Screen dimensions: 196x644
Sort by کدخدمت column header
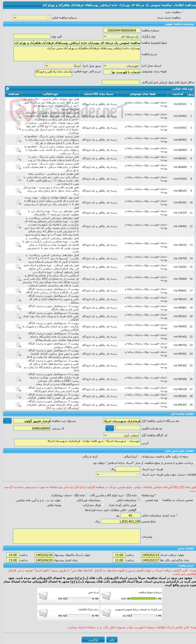pyautogui.click(x=178, y=94)
